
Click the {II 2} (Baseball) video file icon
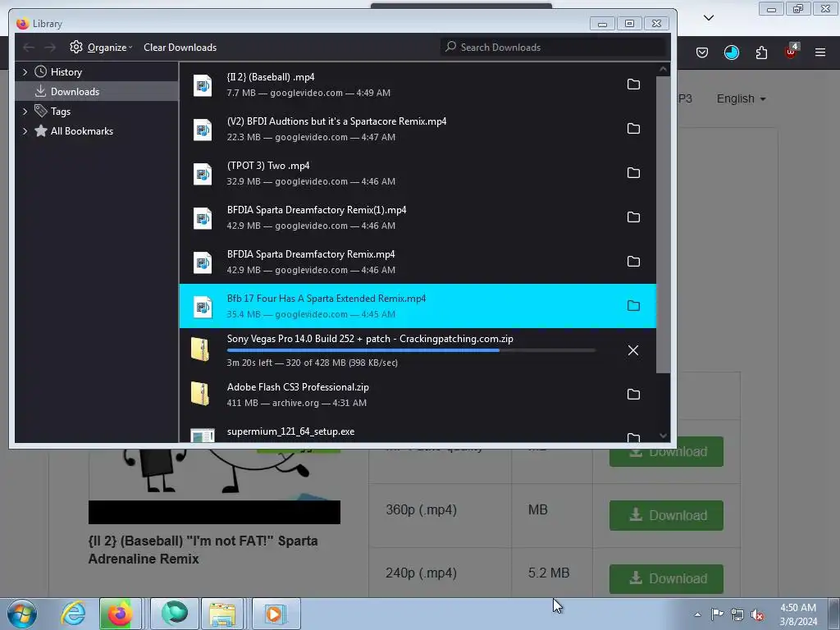[203, 85]
